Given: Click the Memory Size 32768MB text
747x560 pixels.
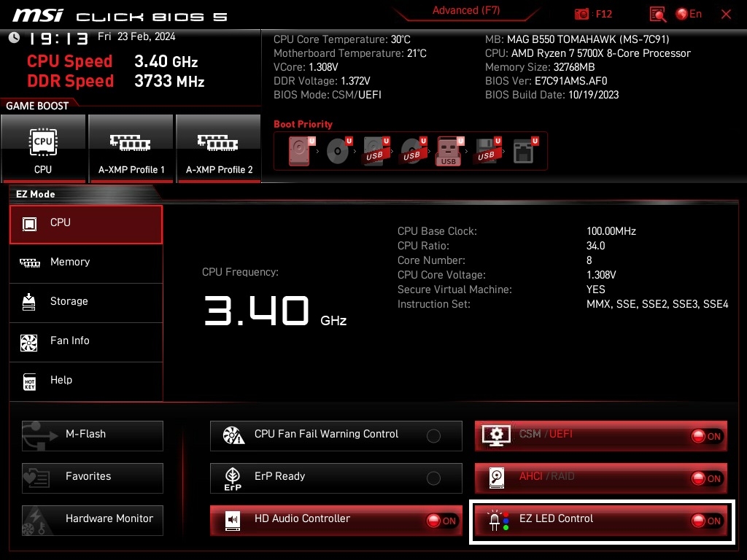Looking at the screenshot, I should coord(540,67).
